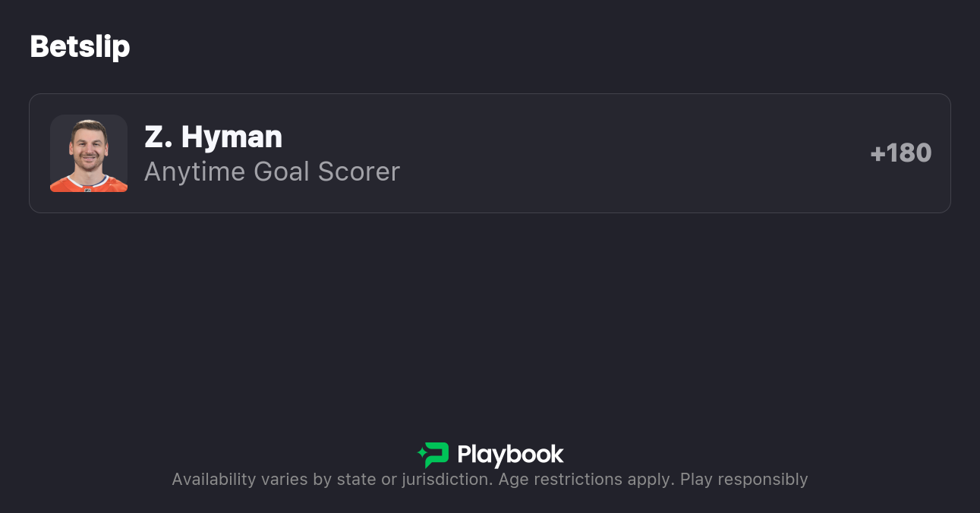
Task: Click the Z. Hyman player name
Action: point(213,137)
